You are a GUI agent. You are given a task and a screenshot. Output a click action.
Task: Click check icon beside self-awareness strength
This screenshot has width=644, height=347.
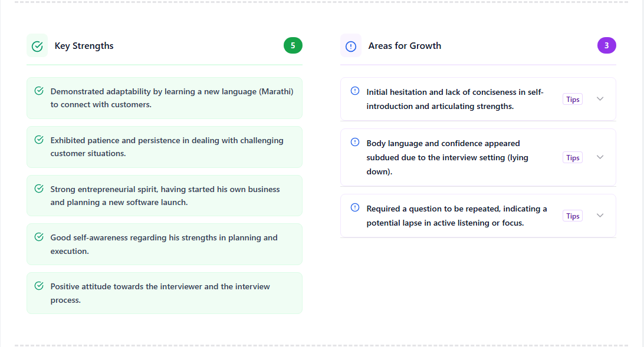40,237
